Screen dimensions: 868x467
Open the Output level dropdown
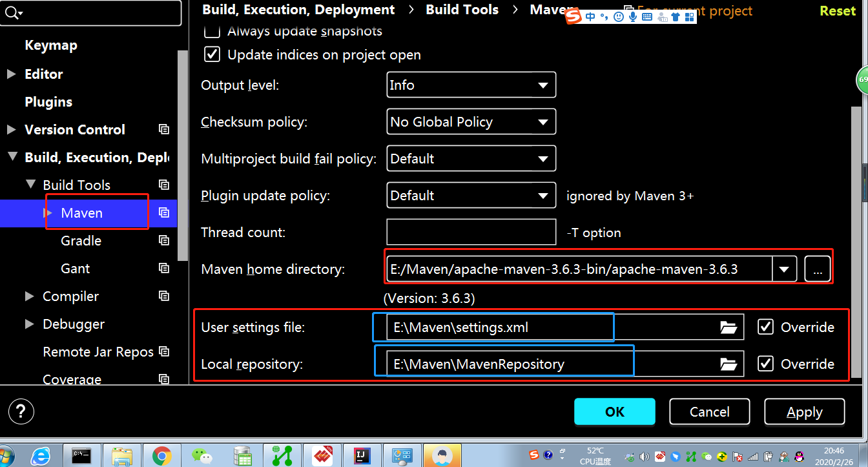point(471,85)
